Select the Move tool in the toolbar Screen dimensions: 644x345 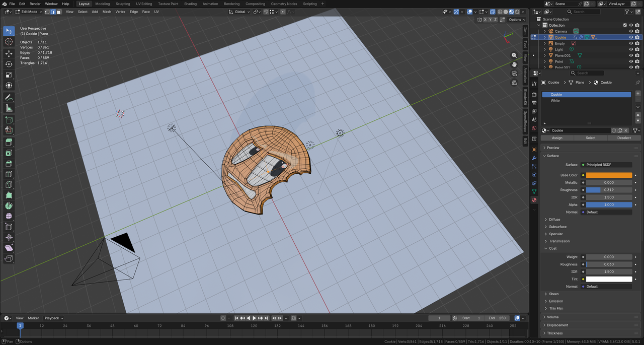click(9, 53)
